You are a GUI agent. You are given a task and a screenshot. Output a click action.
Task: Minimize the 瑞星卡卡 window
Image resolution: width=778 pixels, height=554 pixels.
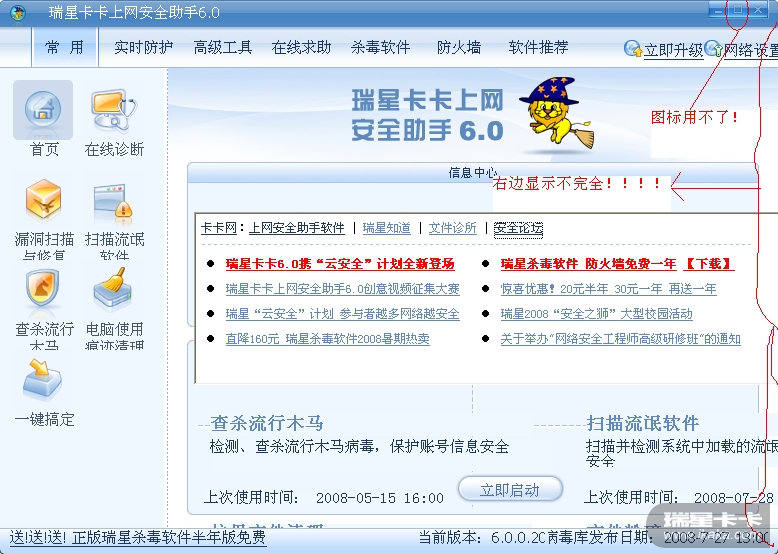pos(717,10)
